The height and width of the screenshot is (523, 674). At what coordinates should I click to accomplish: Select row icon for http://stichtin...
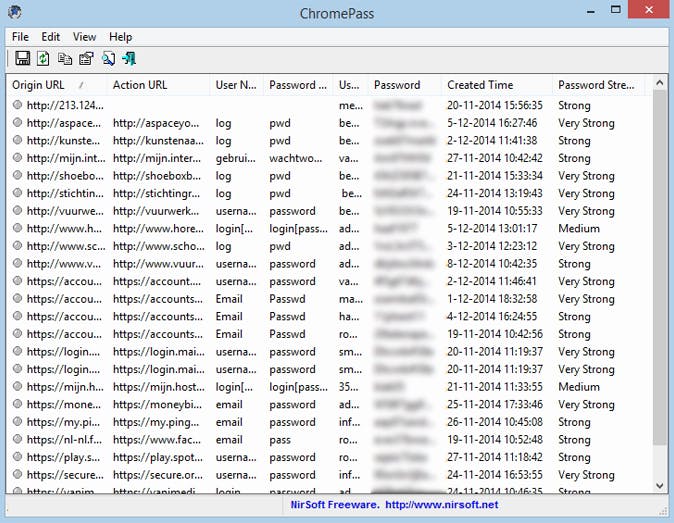pyautogui.click(x=17, y=193)
